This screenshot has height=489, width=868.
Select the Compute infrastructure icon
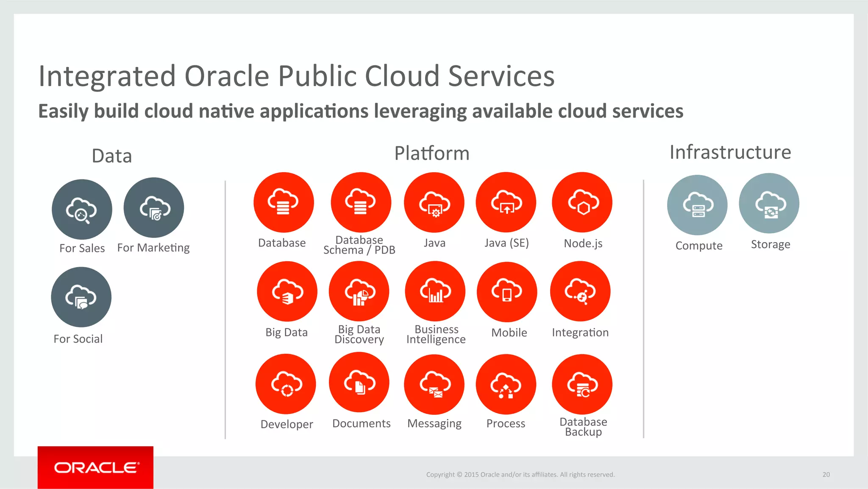click(697, 205)
